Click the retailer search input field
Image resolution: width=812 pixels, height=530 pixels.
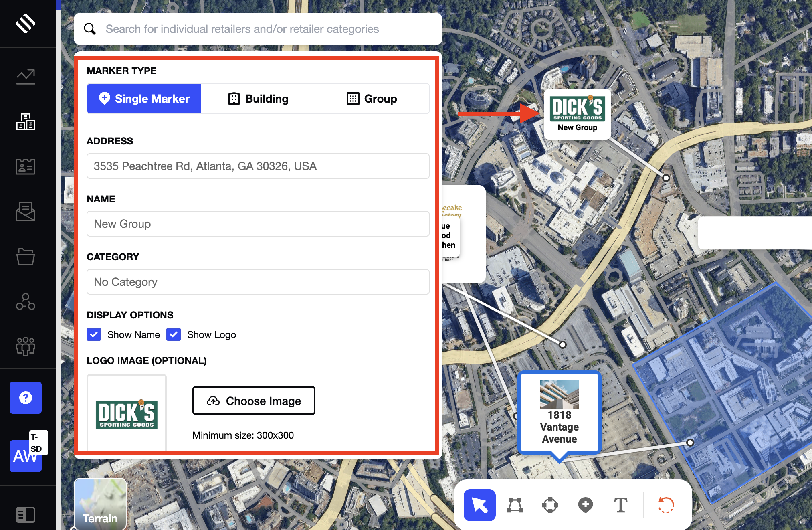[265, 29]
